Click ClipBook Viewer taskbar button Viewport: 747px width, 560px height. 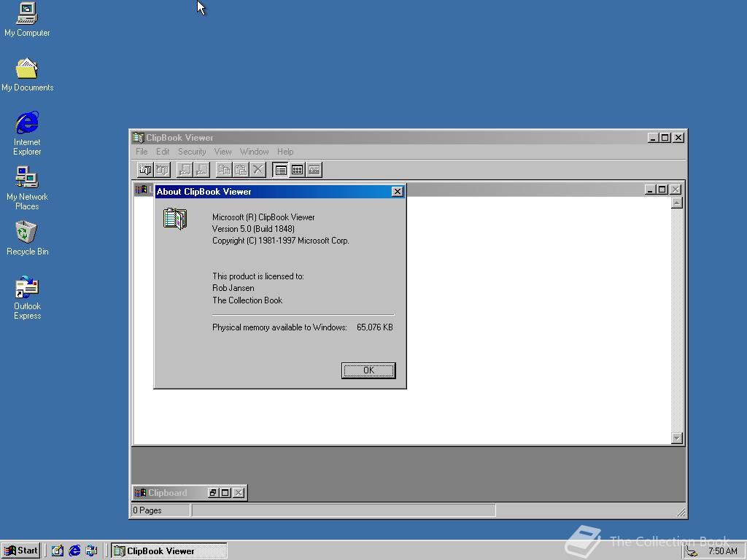(x=169, y=551)
